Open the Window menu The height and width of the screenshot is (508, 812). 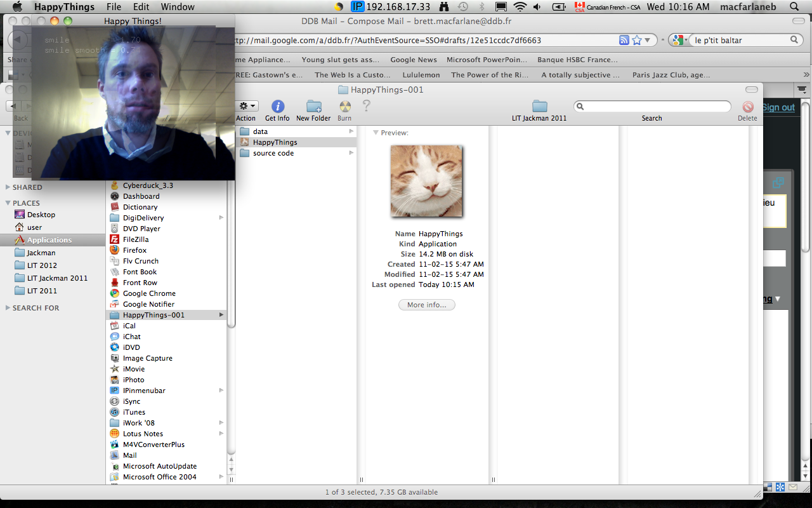(x=178, y=7)
